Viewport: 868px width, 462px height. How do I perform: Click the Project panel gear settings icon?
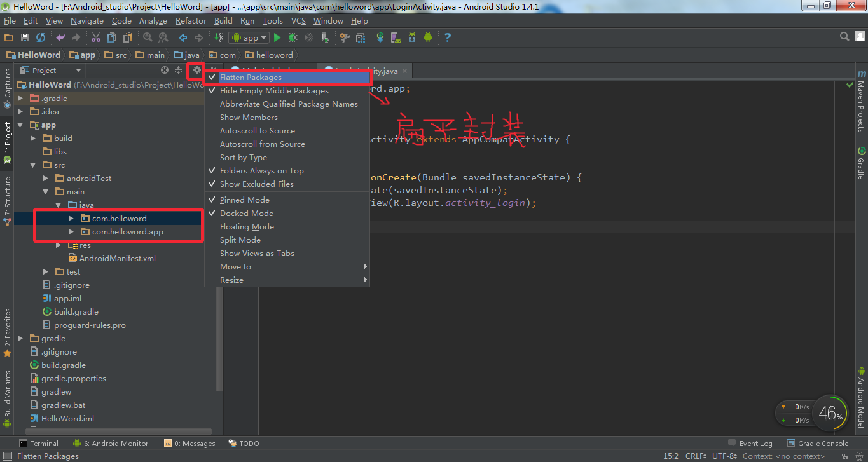(x=197, y=70)
